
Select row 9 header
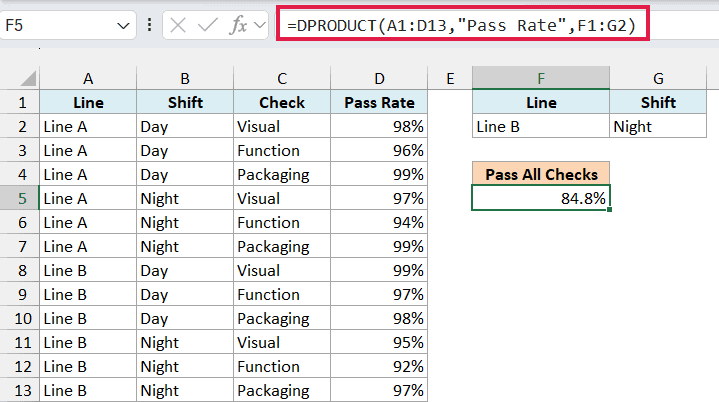22,294
